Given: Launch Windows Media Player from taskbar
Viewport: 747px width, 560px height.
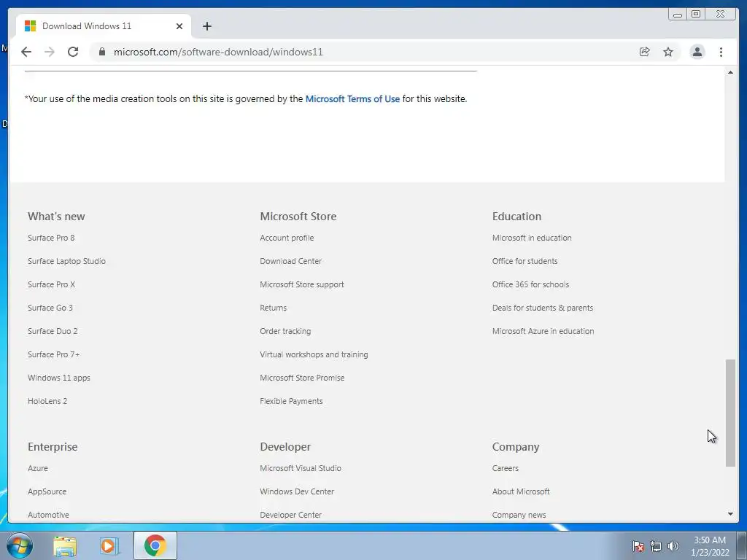Looking at the screenshot, I should 109,546.
